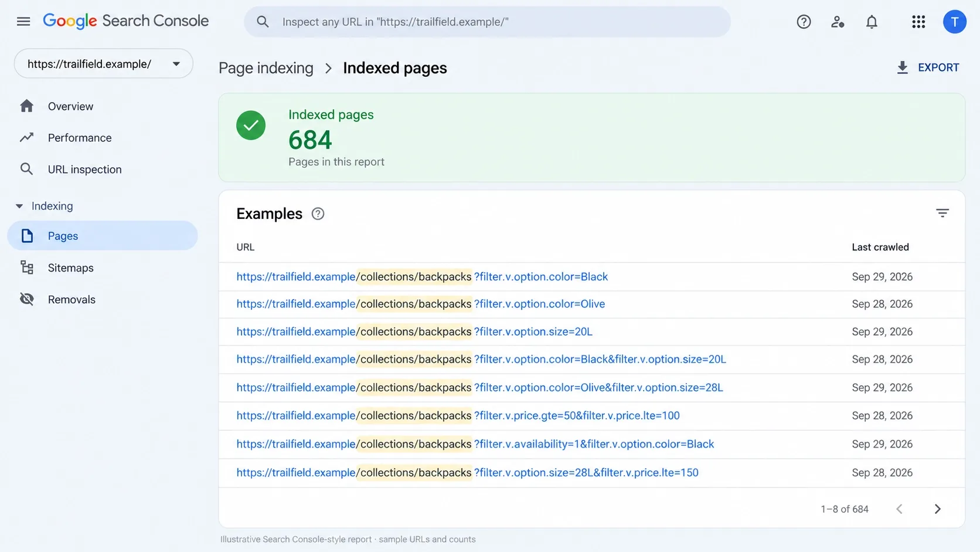Click the search magnifier icon in URL bar
Viewport: 980px width, 552px height.
[x=263, y=22]
